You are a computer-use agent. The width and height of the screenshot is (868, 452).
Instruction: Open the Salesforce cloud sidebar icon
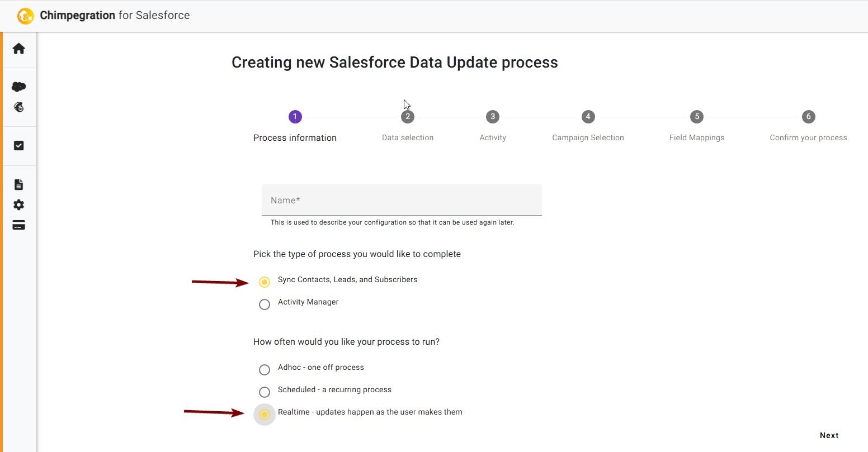(x=19, y=87)
